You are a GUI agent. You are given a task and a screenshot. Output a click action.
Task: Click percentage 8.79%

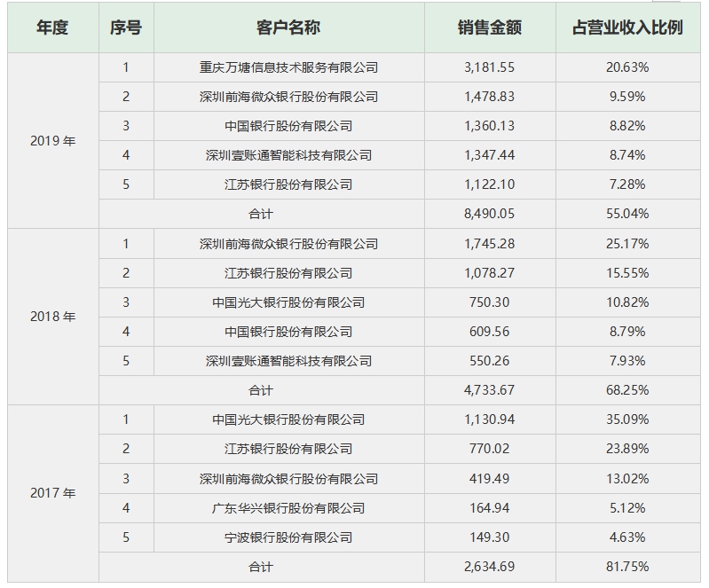tap(627, 332)
